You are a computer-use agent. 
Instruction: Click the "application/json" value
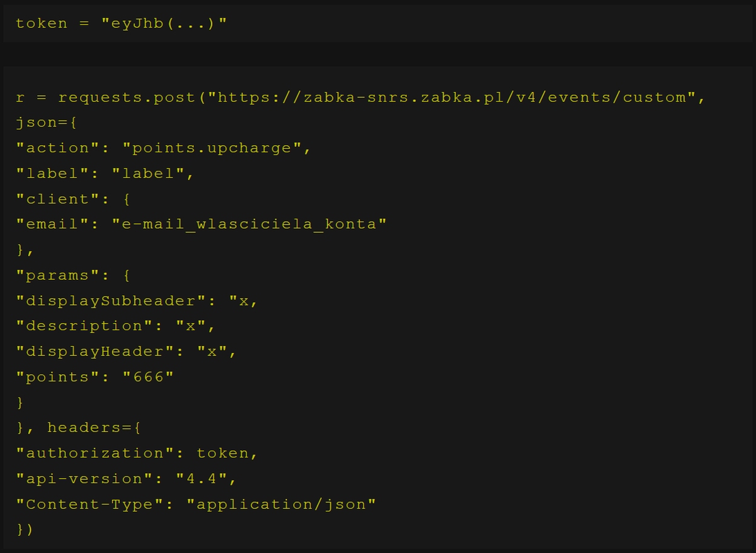point(280,504)
